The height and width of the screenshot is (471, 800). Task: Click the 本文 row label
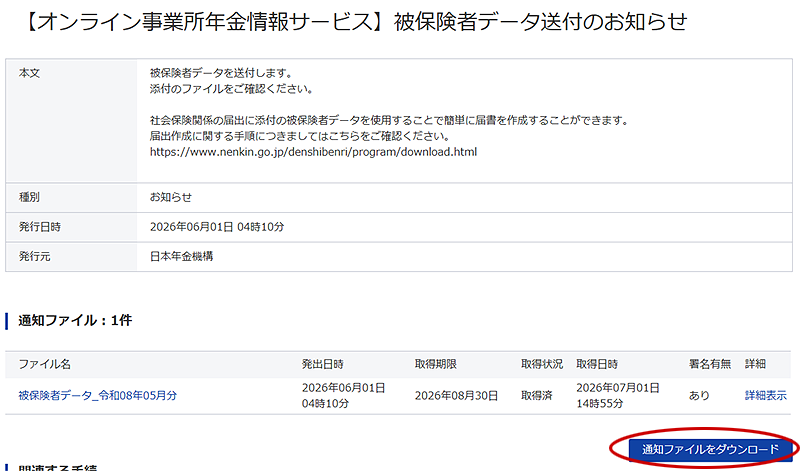[x=29, y=73]
